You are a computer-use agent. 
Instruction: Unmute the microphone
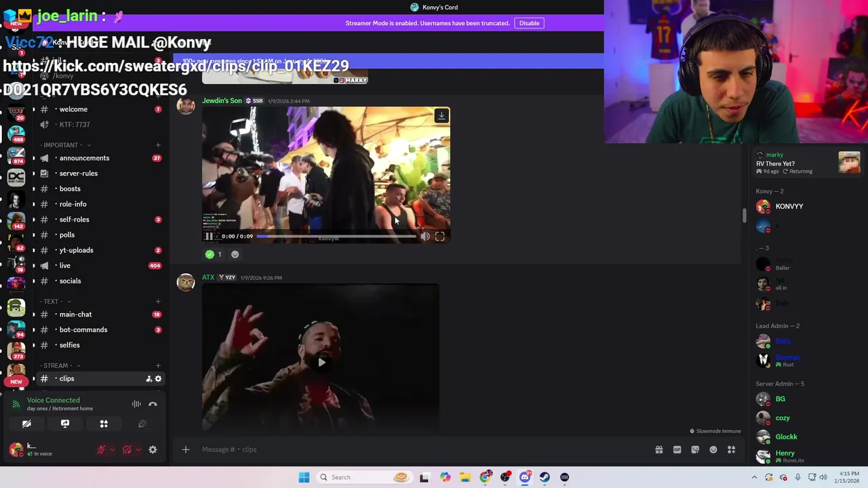click(101, 449)
